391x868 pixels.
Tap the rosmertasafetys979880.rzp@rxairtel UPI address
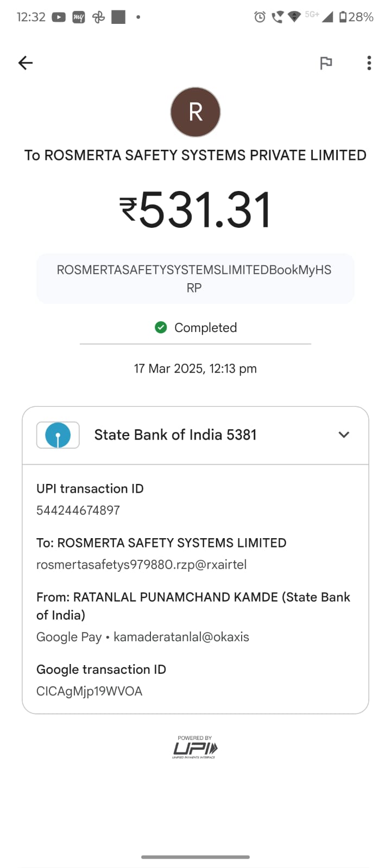[x=141, y=565]
